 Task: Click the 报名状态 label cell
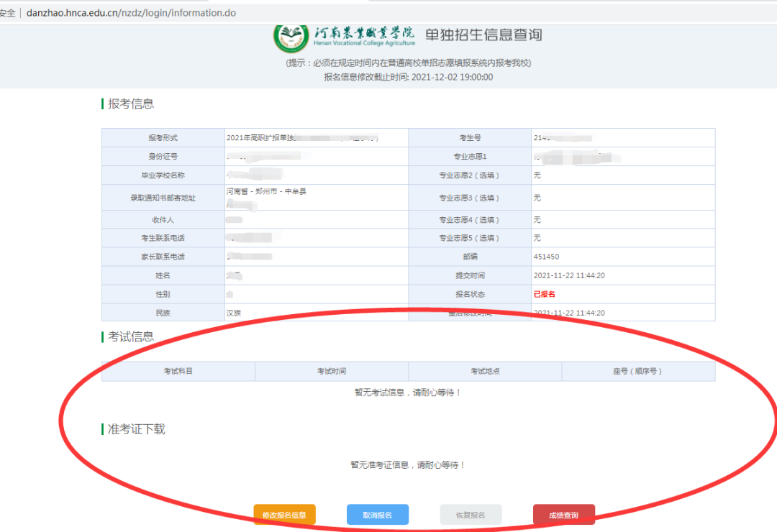(x=470, y=294)
